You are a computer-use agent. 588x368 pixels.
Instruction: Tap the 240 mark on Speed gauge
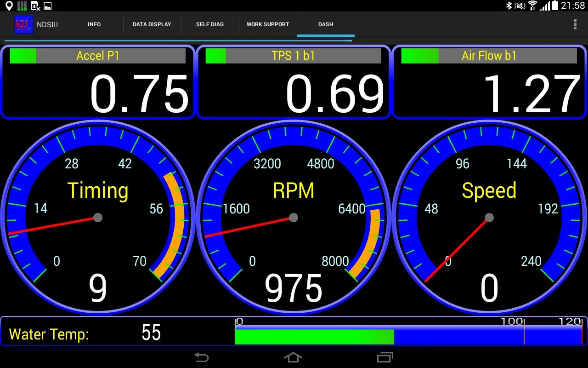click(531, 261)
